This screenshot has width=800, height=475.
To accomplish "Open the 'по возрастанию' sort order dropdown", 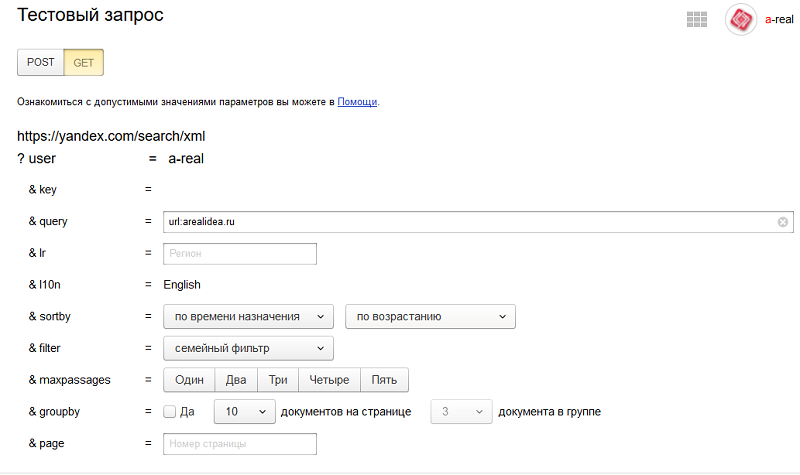I will pyautogui.click(x=430, y=316).
